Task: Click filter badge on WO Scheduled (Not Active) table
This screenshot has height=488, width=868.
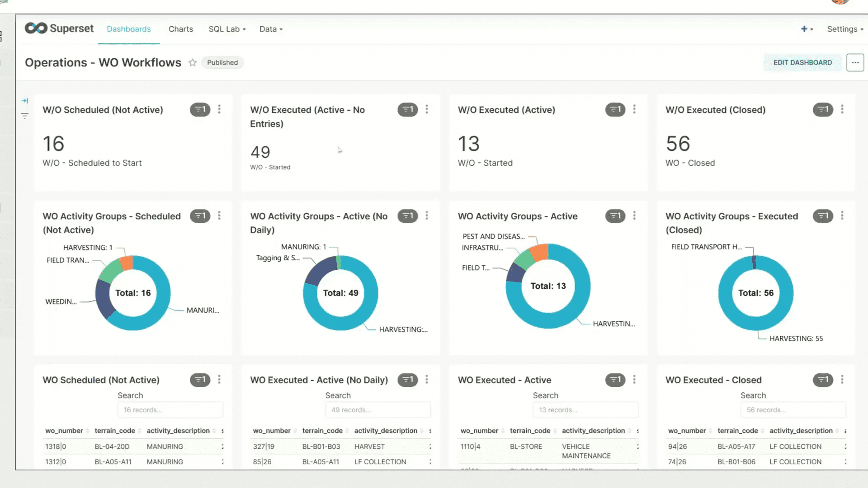Action: pos(200,380)
